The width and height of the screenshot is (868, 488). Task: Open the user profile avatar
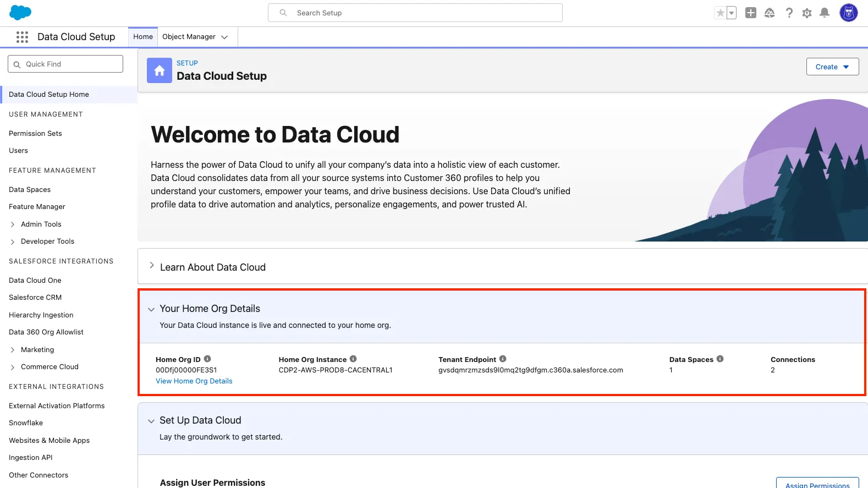(848, 13)
